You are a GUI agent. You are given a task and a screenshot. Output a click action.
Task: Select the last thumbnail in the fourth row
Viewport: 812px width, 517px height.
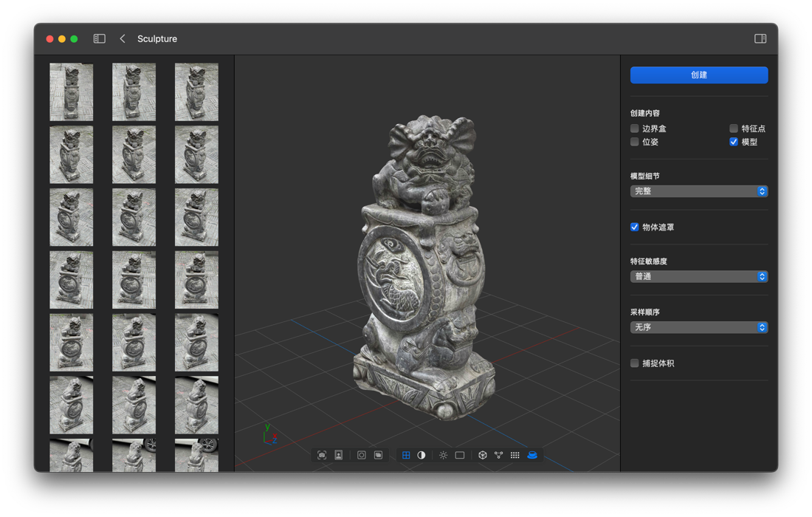coord(197,280)
